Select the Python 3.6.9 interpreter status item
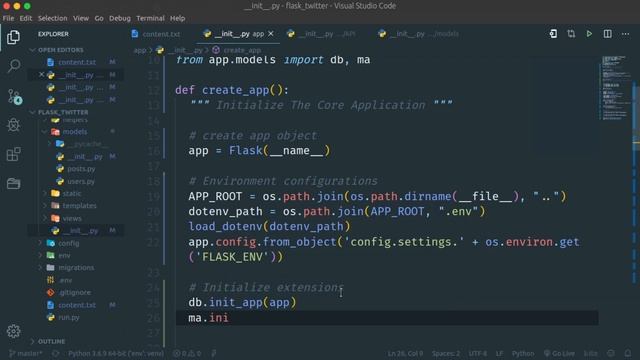Image resolution: width=640 pixels, height=360 pixels. click(116, 353)
